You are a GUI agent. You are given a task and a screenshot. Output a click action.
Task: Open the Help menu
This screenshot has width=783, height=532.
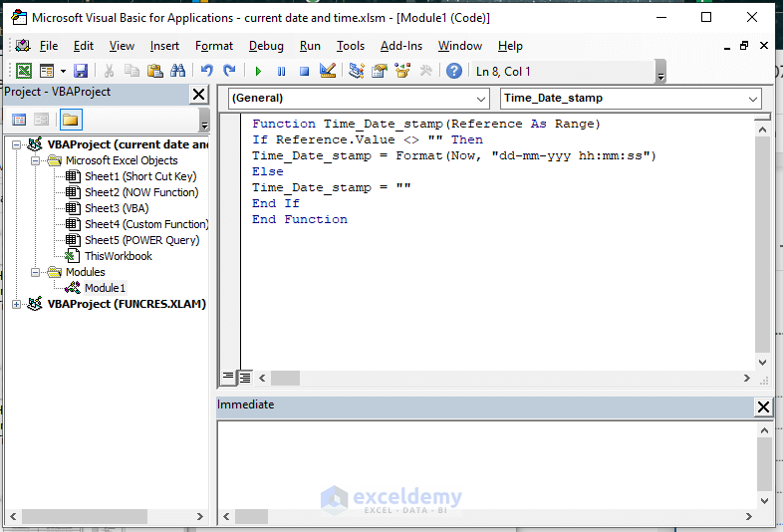click(510, 46)
